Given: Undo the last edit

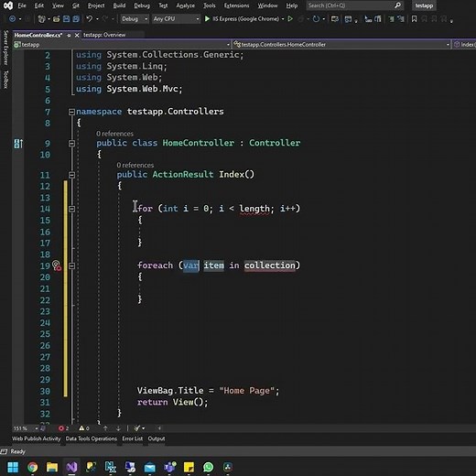Looking at the screenshot, I should coord(89,19).
